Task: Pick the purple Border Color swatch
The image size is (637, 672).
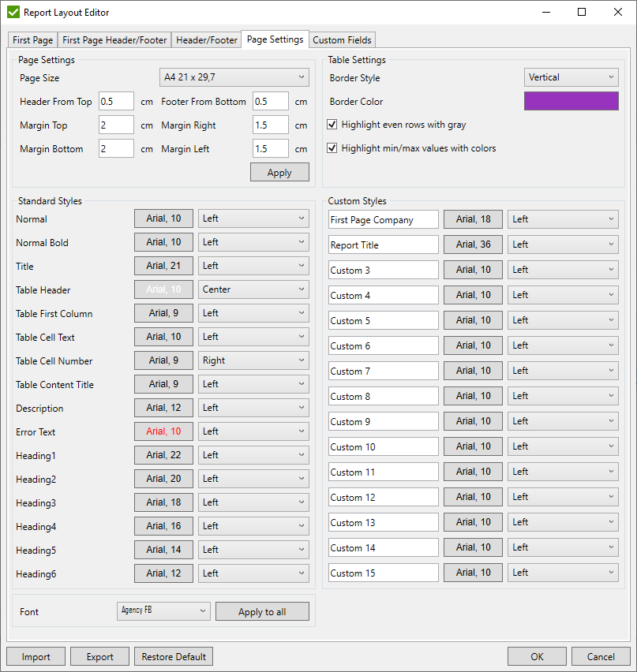Action: pos(571,101)
